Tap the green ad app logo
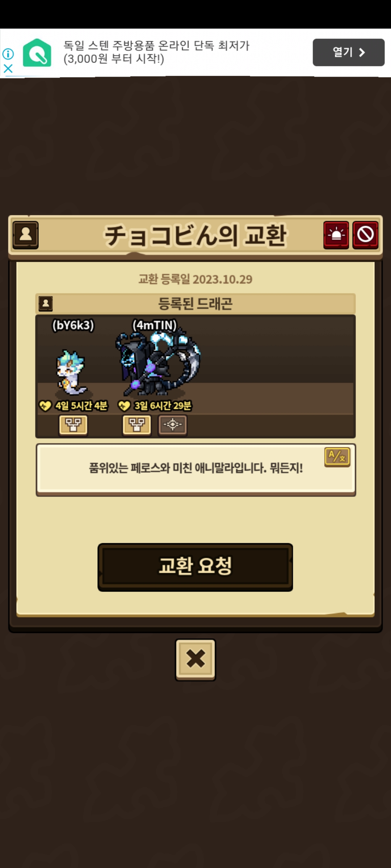Image resolution: width=391 pixels, height=868 pixels. [x=37, y=53]
